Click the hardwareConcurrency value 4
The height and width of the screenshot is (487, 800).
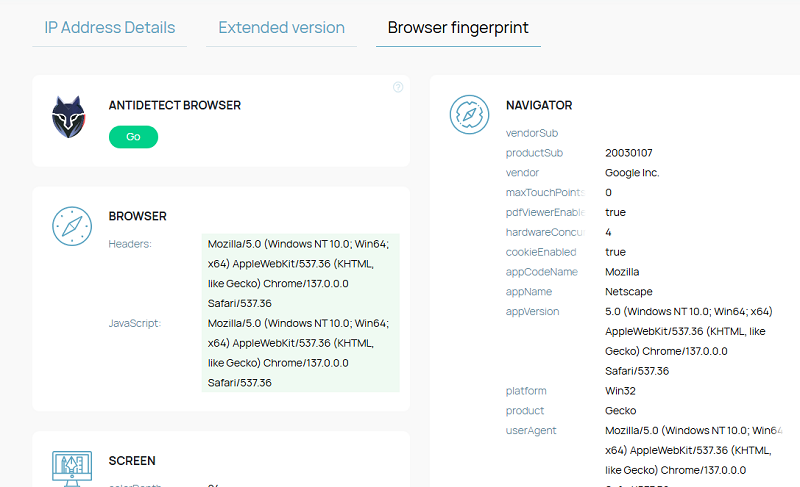608,233
